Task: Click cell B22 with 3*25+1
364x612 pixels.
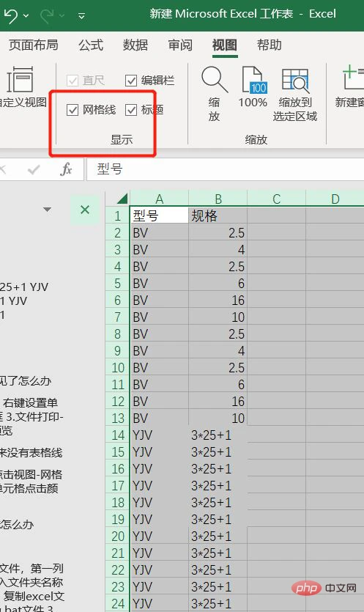Action: click(218, 569)
